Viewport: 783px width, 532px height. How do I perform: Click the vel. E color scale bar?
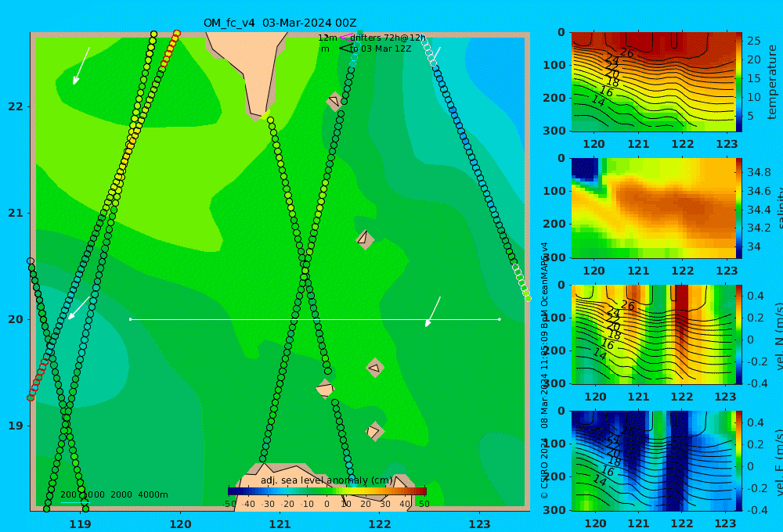tap(739, 461)
